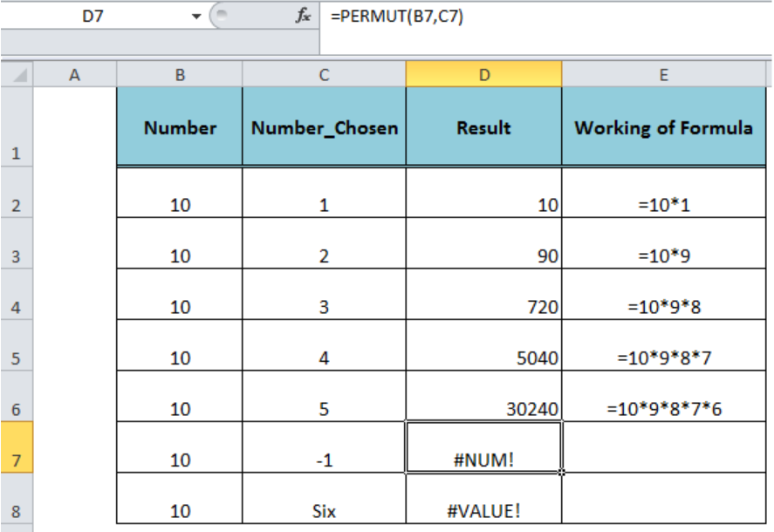774x532 pixels.
Task: Select row 5 header
Action: pyautogui.click(x=17, y=345)
